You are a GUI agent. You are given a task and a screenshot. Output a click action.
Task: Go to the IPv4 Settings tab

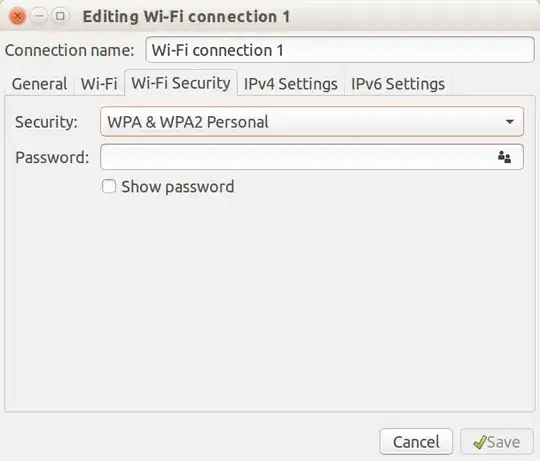(x=291, y=84)
